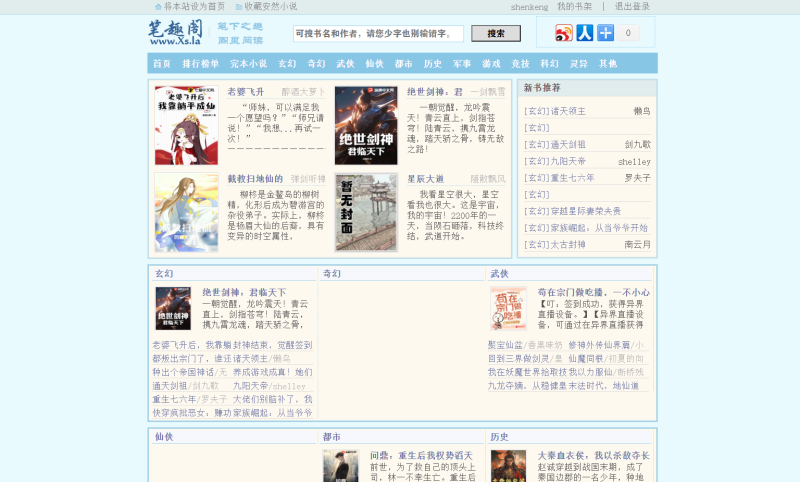
Task: Click small 绝世剑神 cover in 玄幻 section
Action: click(x=173, y=308)
